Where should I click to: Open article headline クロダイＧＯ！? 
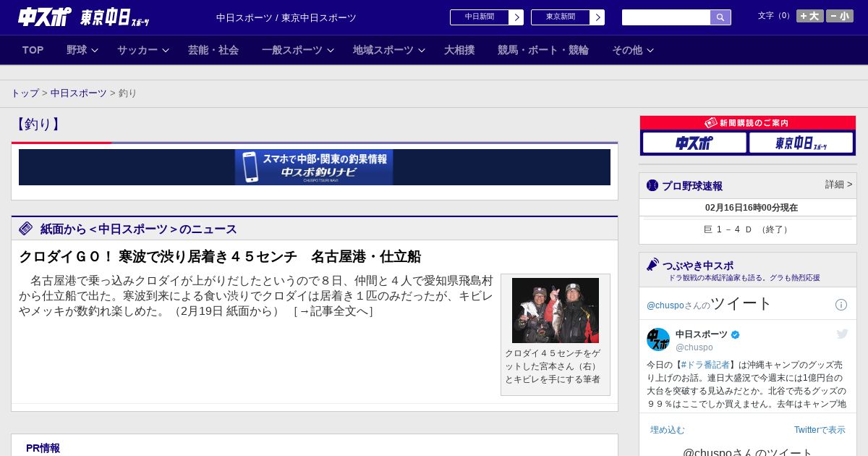(x=220, y=256)
